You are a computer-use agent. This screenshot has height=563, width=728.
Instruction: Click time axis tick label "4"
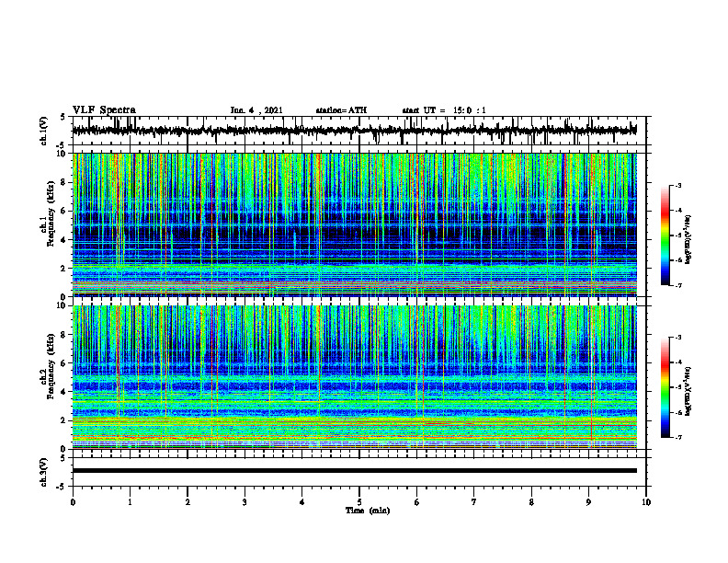click(x=302, y=502)
